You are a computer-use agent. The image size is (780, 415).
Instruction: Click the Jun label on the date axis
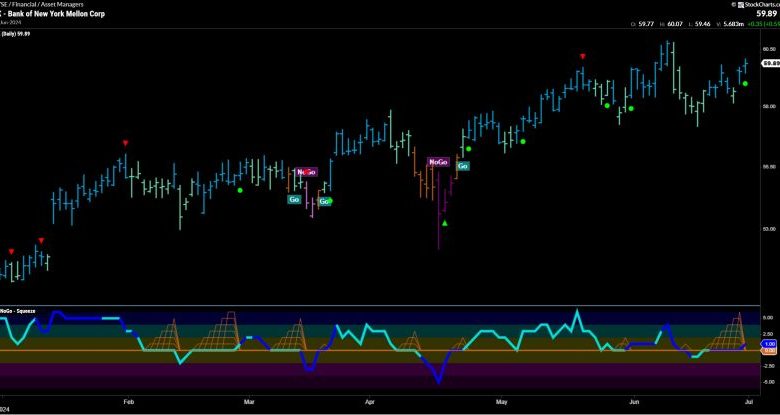tap(633, 400)
